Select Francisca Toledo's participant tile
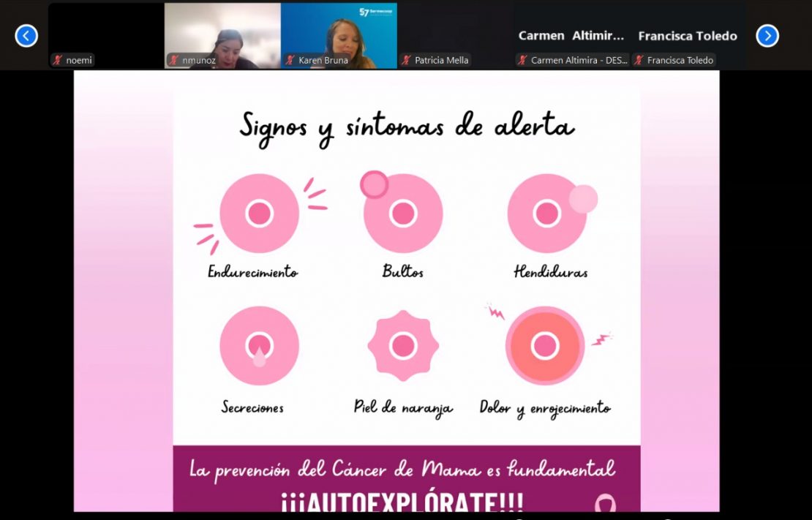This screenshot has width=812, height=520. [x=688, y=33]
